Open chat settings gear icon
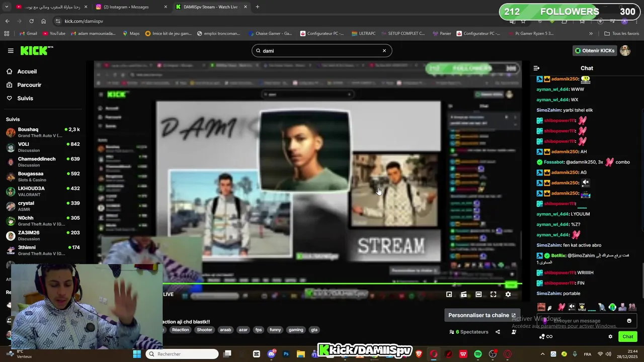644x362 pixels. point(610,336)
